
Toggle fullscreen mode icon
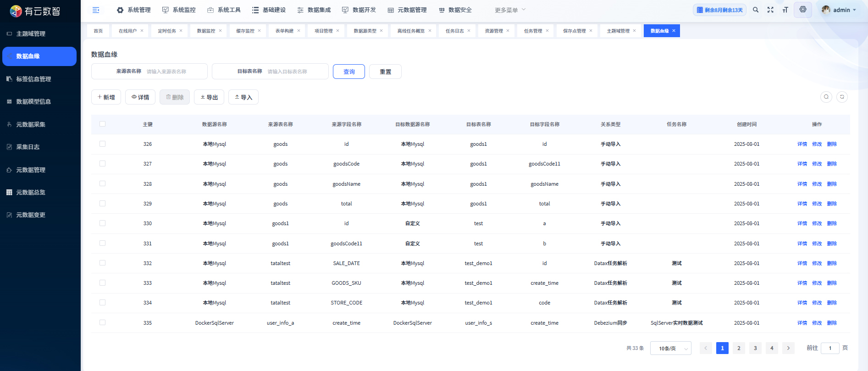click(770, 10)
